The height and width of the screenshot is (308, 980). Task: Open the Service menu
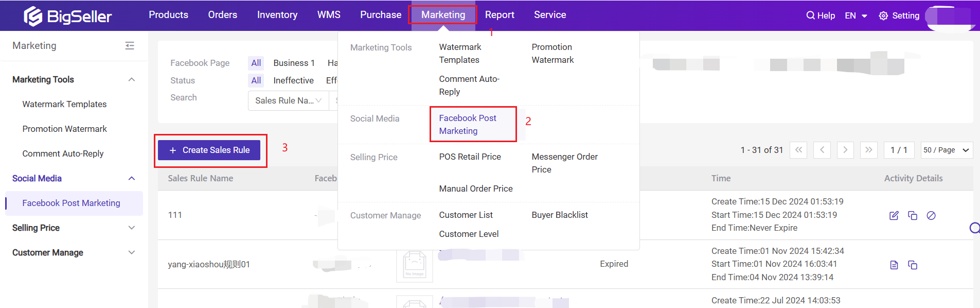550,15
